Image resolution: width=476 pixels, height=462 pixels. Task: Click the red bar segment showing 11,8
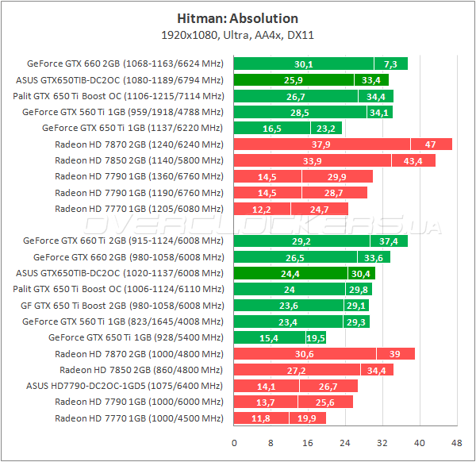tap(261, 418)
